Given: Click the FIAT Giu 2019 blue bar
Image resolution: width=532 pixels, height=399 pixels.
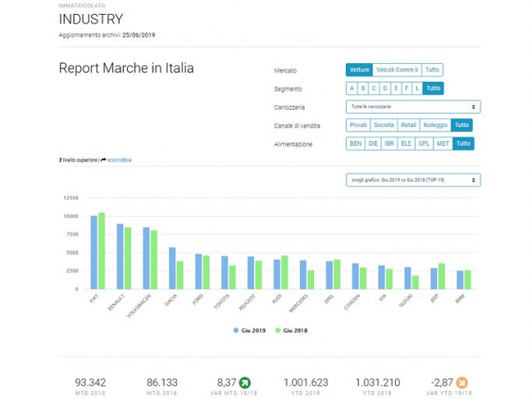Looking at the screenshot, I should pos(94,252).
